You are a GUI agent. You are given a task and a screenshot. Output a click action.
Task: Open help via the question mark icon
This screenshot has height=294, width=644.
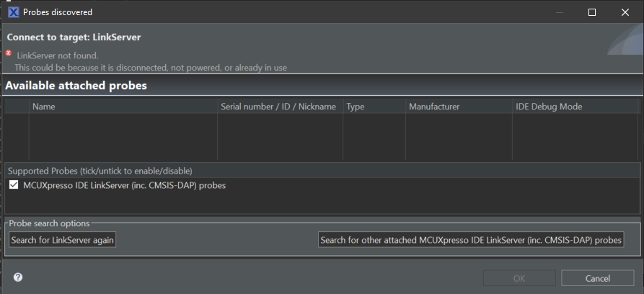(x=18, y=277)
